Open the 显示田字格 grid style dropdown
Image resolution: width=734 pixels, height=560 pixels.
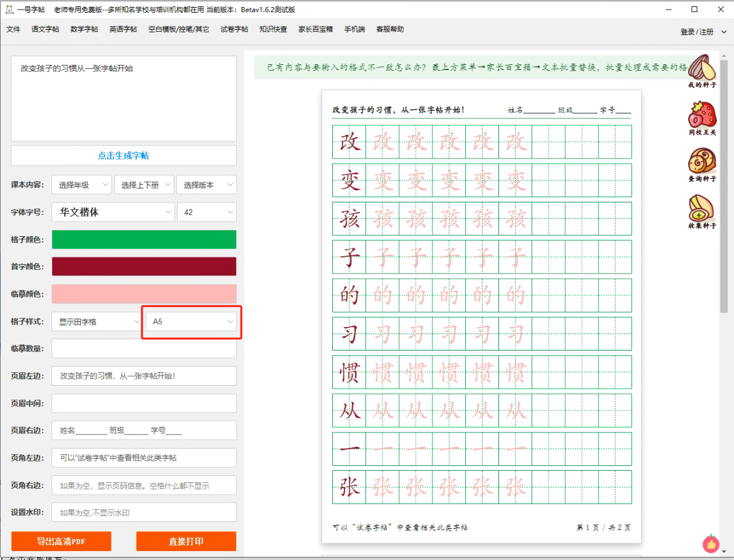tap(97, 321)
